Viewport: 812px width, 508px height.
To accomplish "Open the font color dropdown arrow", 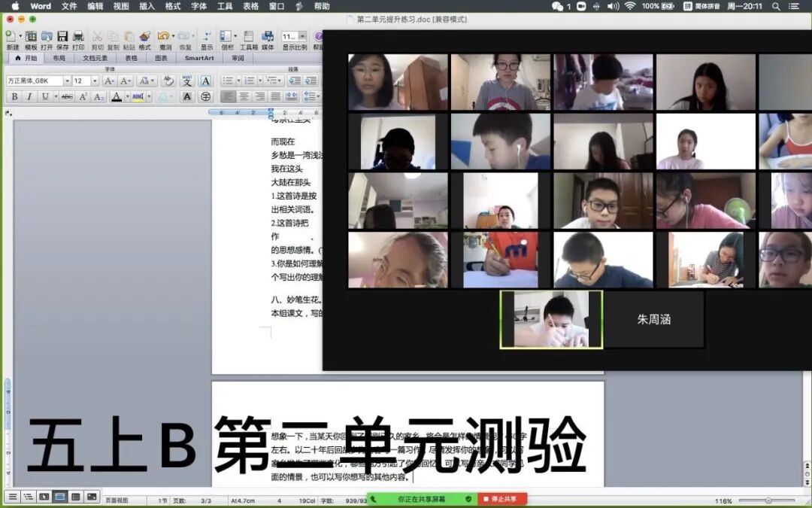I will point(127,96).
